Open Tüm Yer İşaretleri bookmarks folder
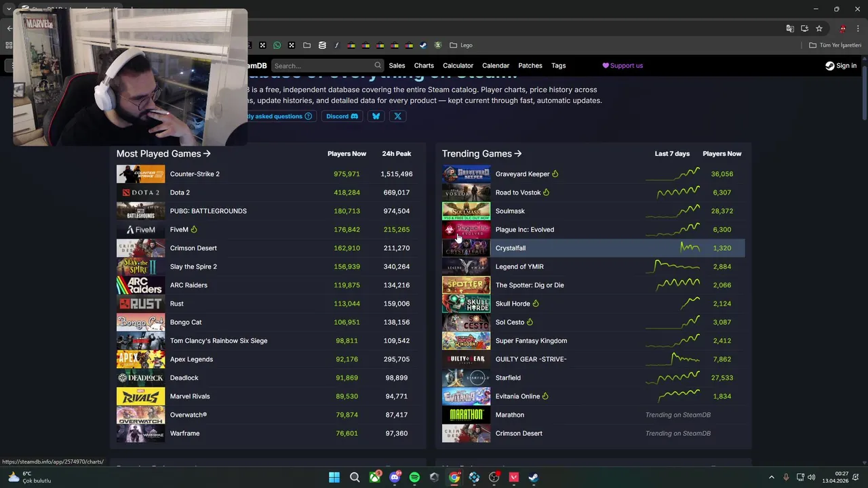Image resolution: width=868 pixels, height=488 pixels. (835, 45)
